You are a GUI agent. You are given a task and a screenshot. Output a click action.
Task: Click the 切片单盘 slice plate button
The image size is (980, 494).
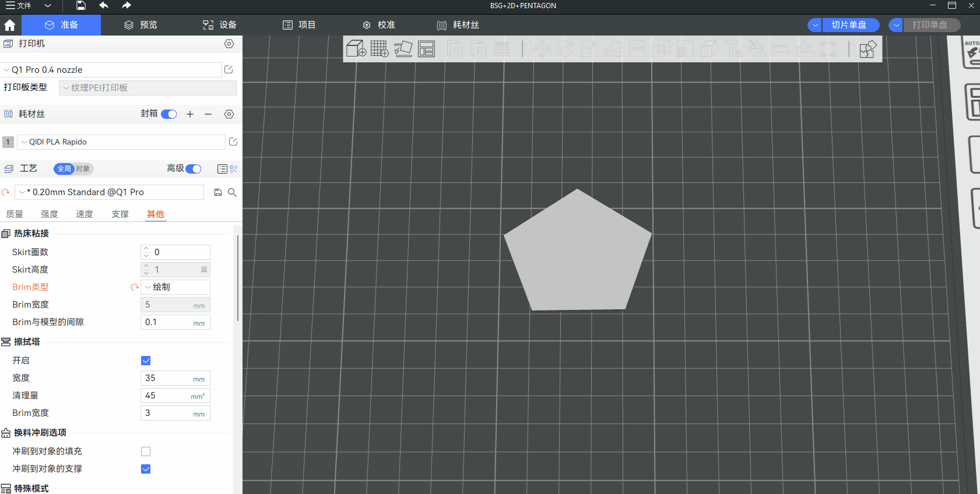pos(849,25)
